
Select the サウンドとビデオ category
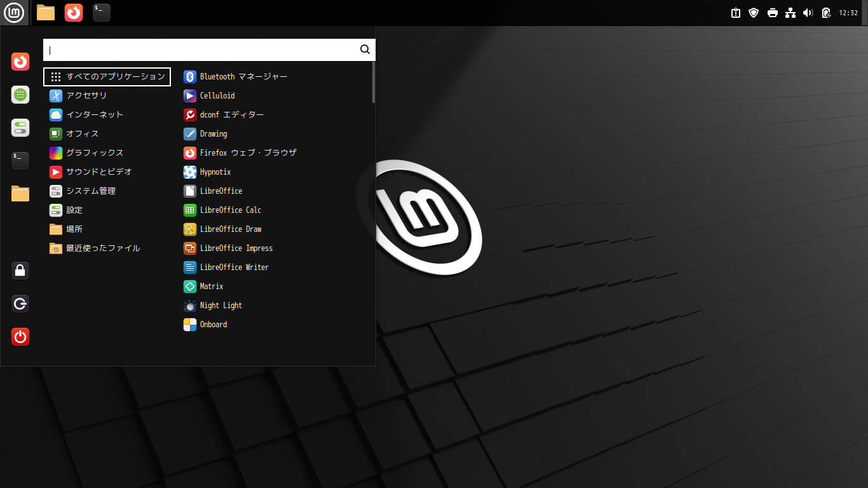107,172
